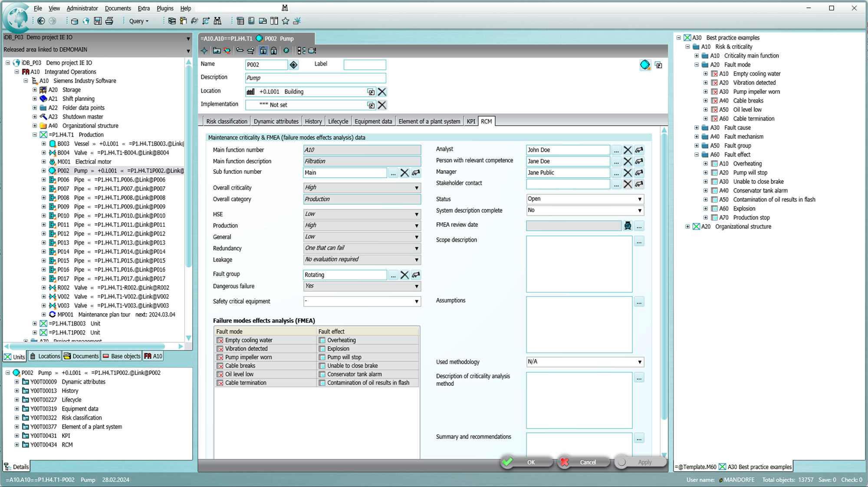Open the Administrator menu

click(82, 8)
